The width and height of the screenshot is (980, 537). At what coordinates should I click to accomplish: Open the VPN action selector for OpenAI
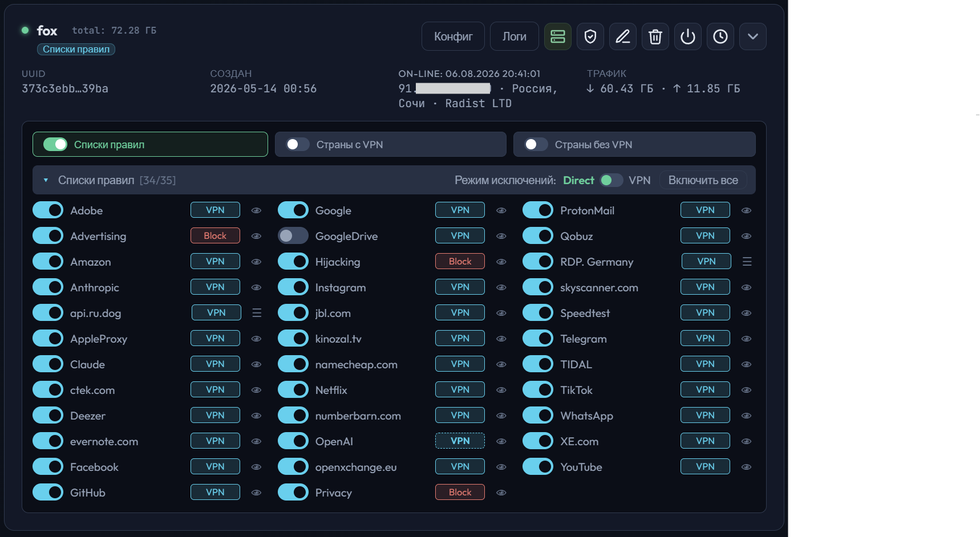tap(460, 441)
